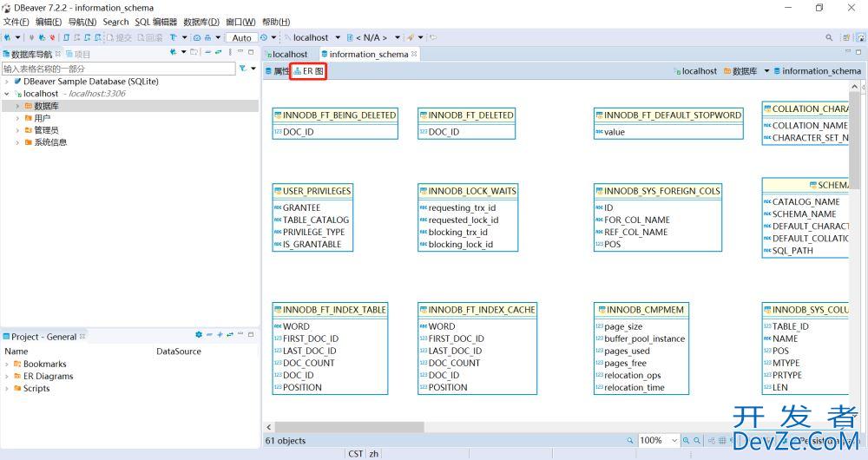Click the Project panel plus icon
The width and height of the screenshot is (868, 460).
(x=220, y=335)
